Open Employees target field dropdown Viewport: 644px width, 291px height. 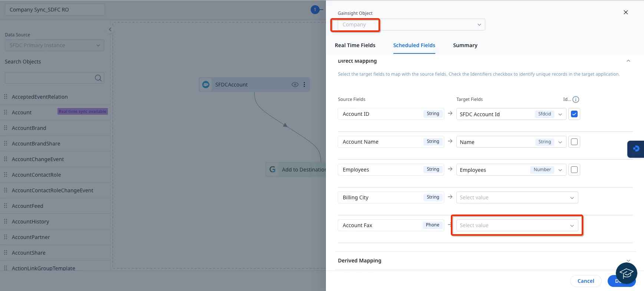[511, 170]
